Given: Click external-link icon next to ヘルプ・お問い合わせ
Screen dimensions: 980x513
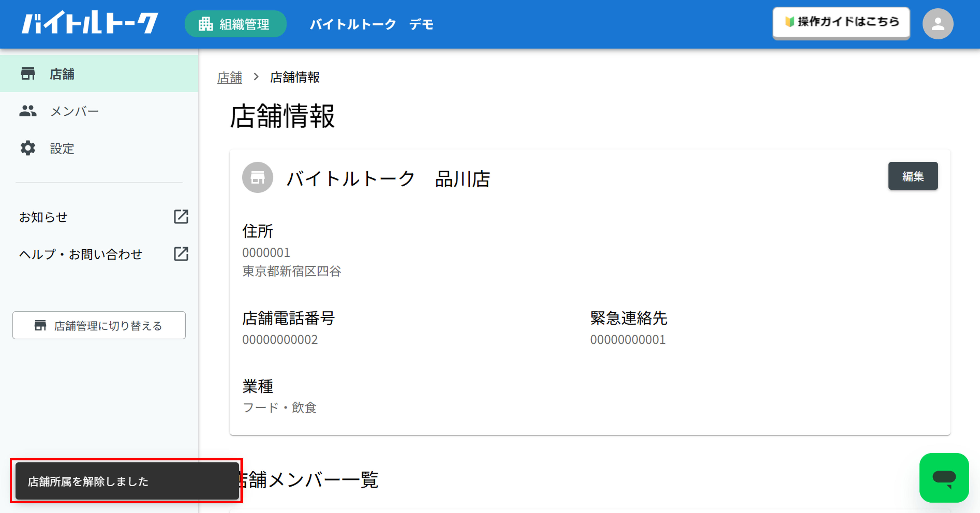Looking at the screenshot, I should [x=181, y=254].
